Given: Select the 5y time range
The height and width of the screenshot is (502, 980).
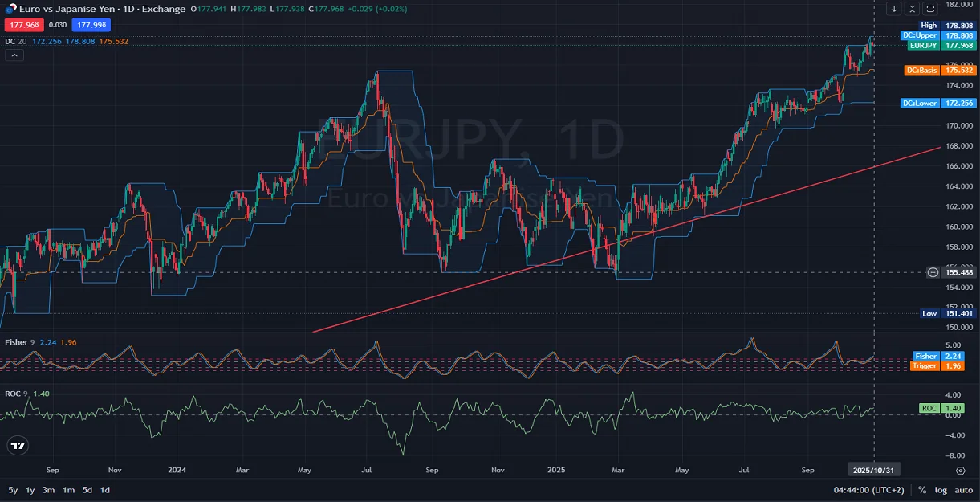Looking at the screenshot, I should pyautogui.click(x=13, y=490).
